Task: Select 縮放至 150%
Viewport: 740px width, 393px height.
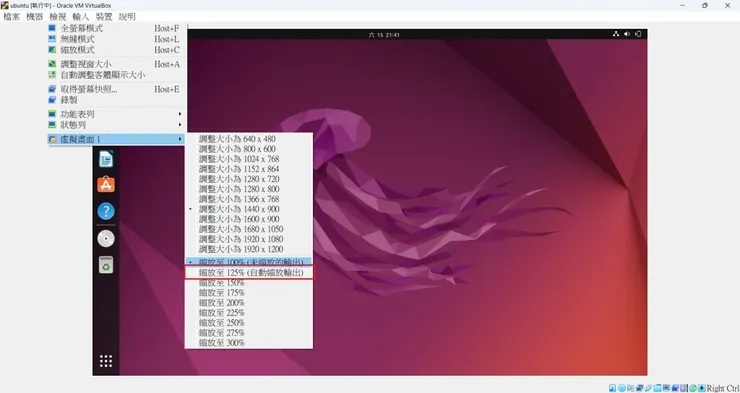Action: [249, 283]
